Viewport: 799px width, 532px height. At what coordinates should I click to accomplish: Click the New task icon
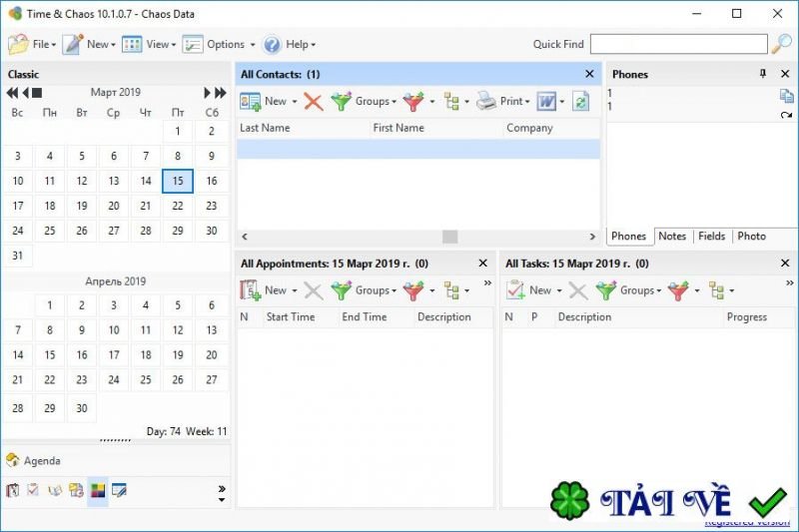coord(515,290)
